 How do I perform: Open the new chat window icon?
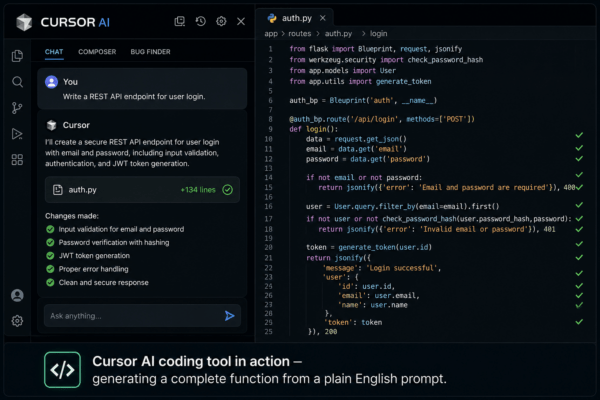click(x=179, y=21)
